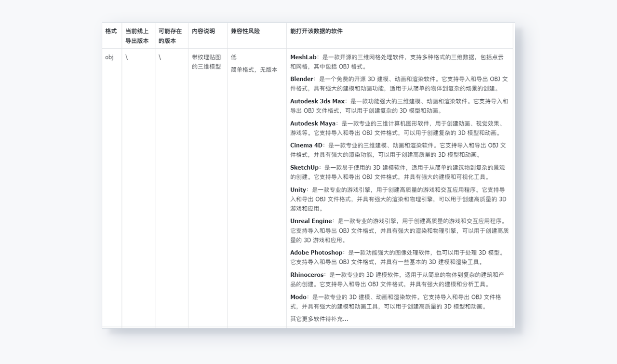Viewport: 617px width, 364px height.
Task: Click the bold 'Autodesk 3ds Max' name
Action: tap(318, 101)
